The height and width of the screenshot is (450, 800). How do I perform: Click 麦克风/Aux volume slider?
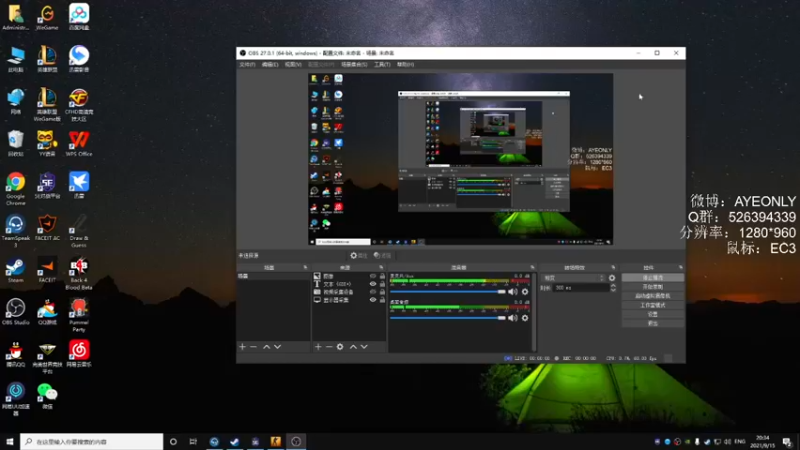(447, 292)
